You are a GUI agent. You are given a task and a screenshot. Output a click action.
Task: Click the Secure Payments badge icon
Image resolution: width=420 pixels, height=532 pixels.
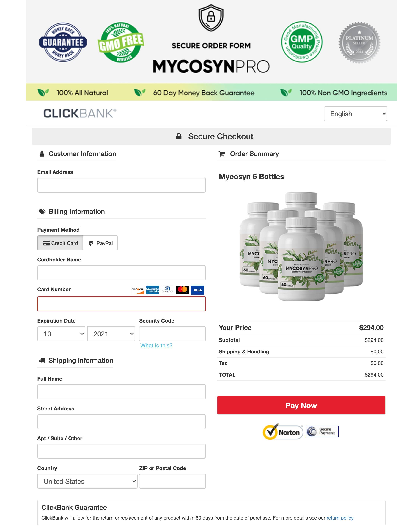[322, 431]
